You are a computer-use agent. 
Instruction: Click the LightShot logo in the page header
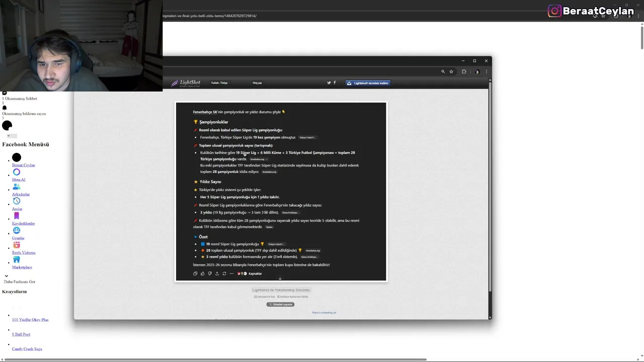(x=186, y=83)
